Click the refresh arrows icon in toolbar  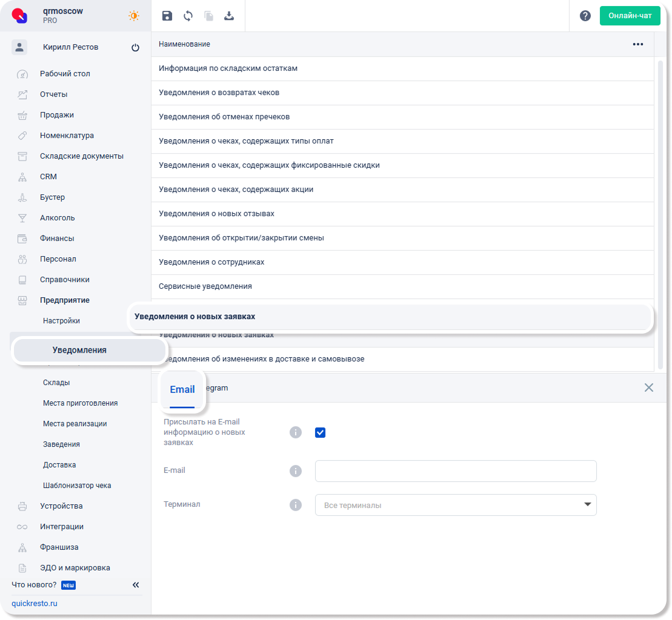[x=188, y=16]
